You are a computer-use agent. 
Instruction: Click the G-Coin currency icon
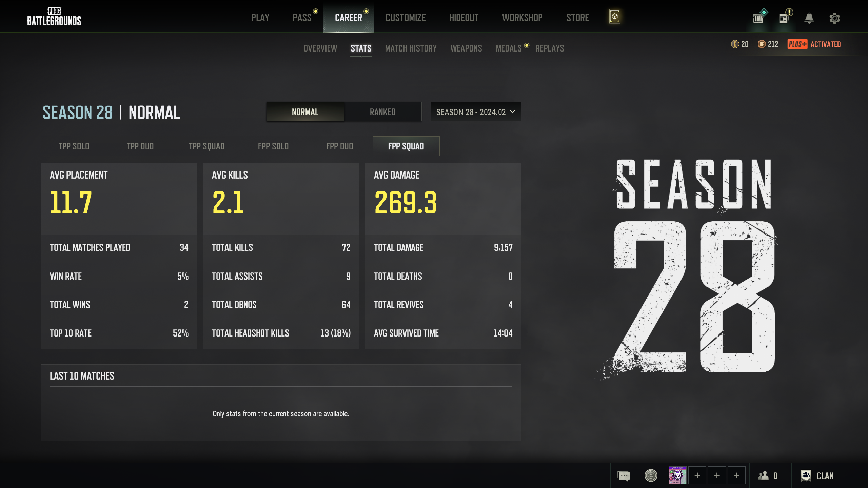pyautogui.click(x=735, y=44)
